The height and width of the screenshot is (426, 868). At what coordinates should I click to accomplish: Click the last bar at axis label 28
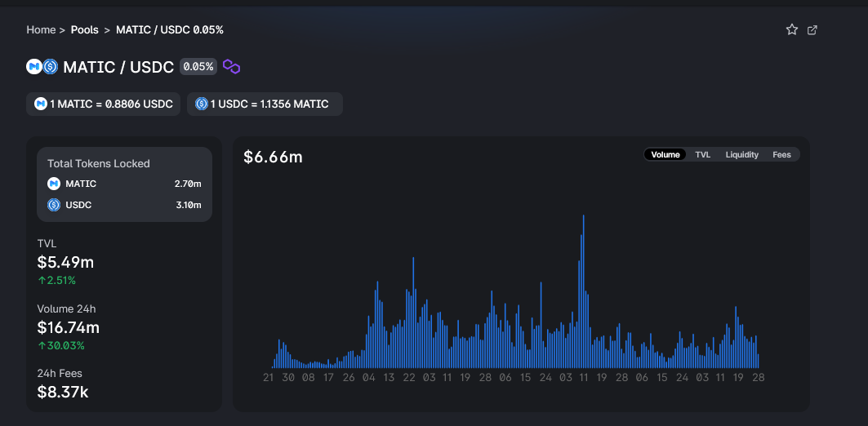758,362
